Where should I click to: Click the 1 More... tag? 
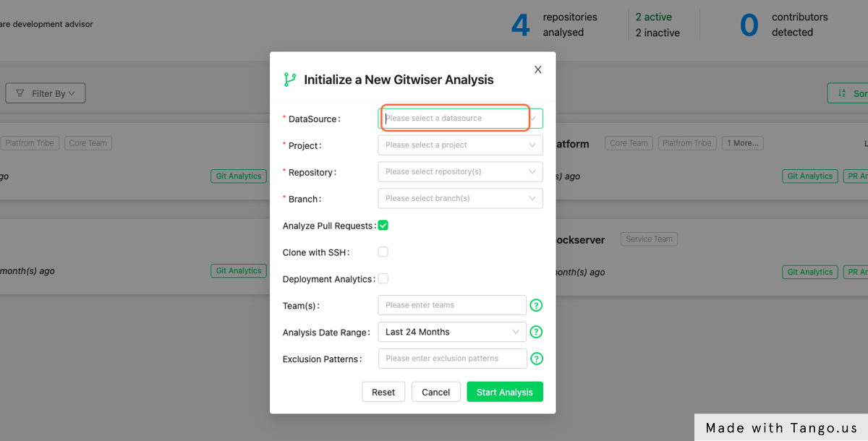pos(743,143)
